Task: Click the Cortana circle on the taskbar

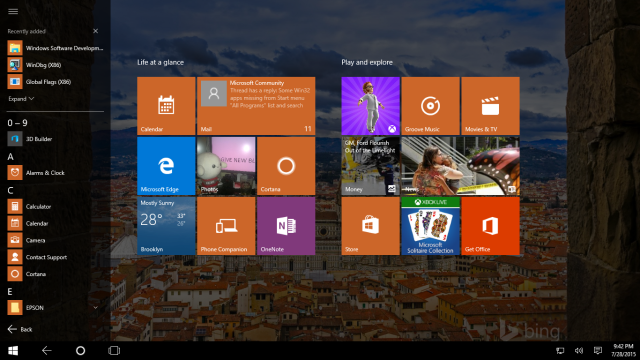Action: [80, 351]
